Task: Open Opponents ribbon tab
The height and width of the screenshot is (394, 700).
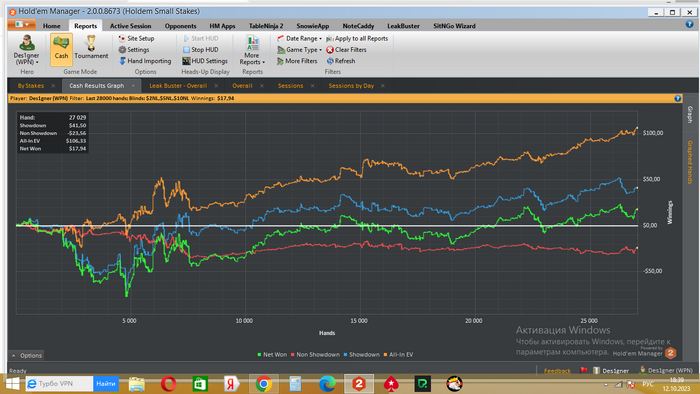Action: 180,26
